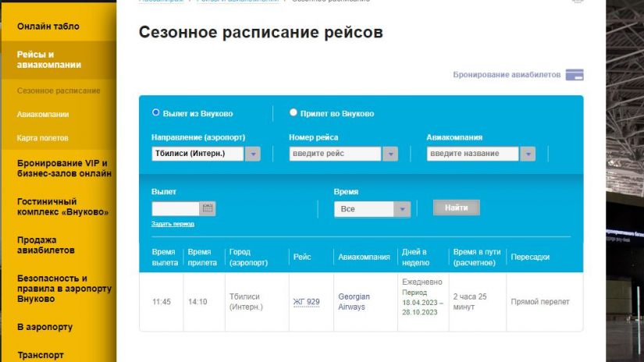Image resolution: width=644 pixels, height=362 pixels.
Task: Click the Время вылета column header
Action: [x=164, y=257]
